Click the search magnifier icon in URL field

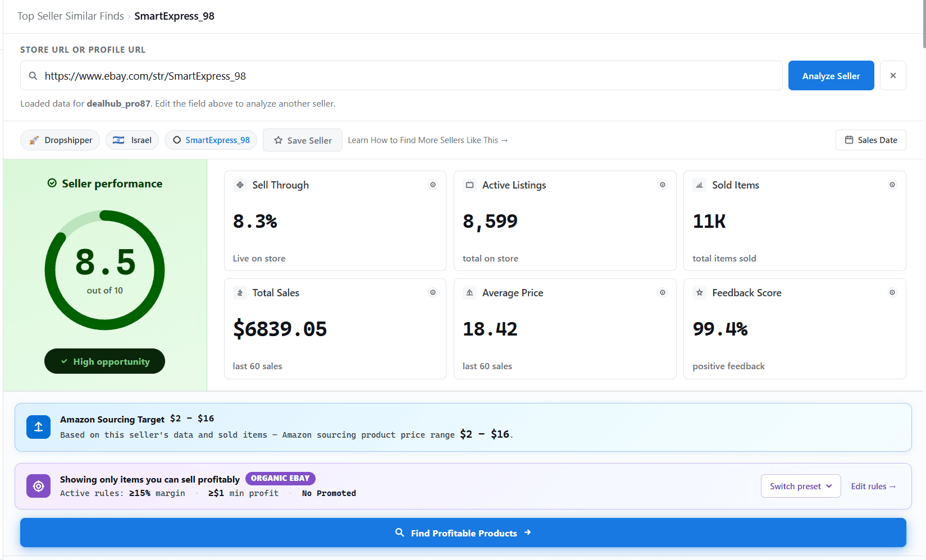(x=33, y=76)
